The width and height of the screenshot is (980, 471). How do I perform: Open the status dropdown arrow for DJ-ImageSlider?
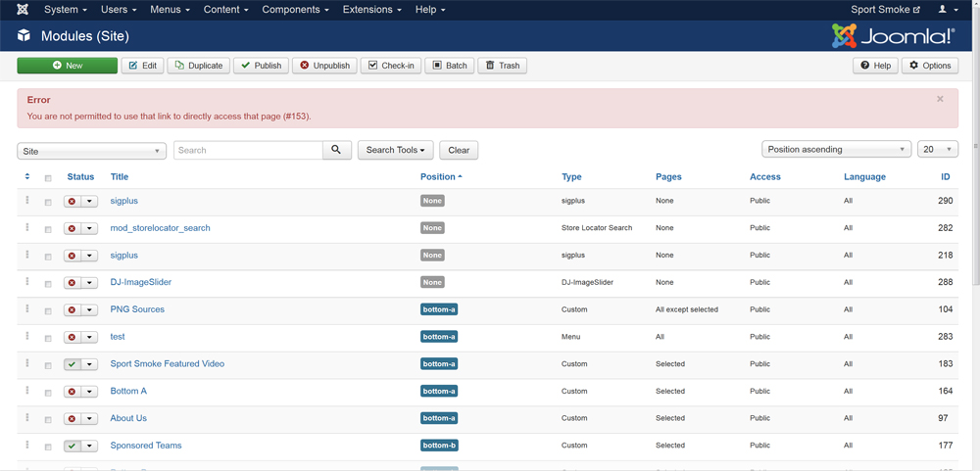click(89, 283)
